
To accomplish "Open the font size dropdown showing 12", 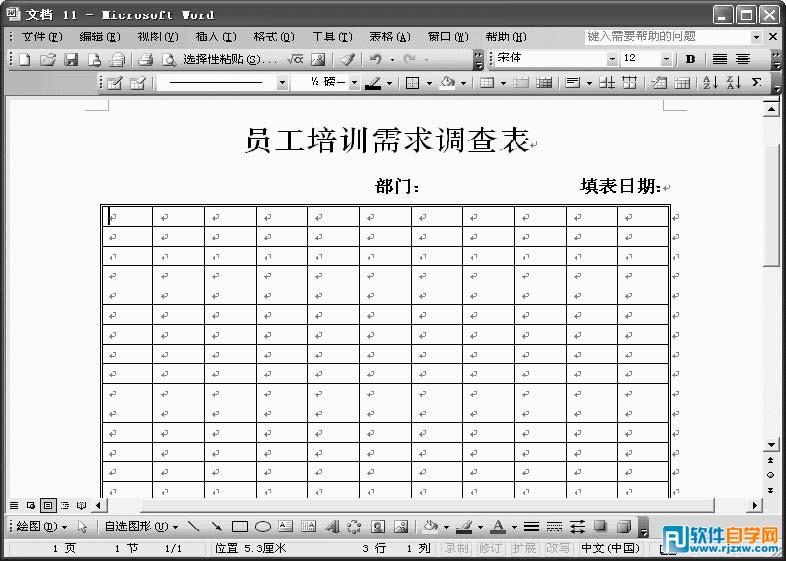I will [666, 59].
